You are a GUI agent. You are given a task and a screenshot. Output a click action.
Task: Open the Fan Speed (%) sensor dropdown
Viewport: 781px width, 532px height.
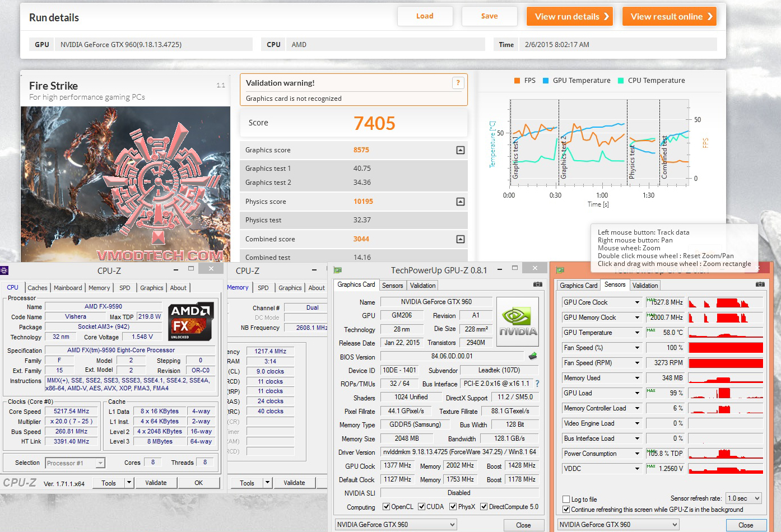pyautogui.click(x=637, y=348)
